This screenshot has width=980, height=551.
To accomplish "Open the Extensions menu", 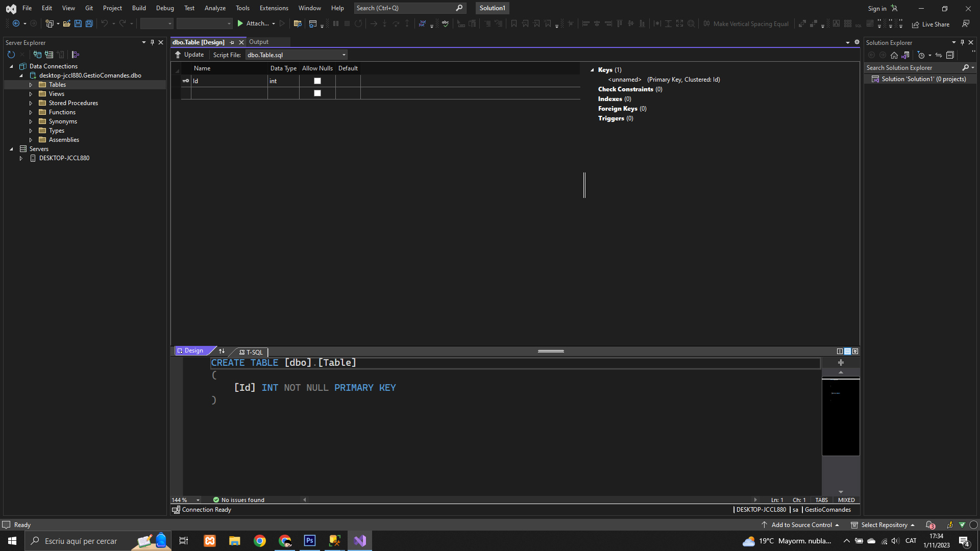I will coord(274,8).
